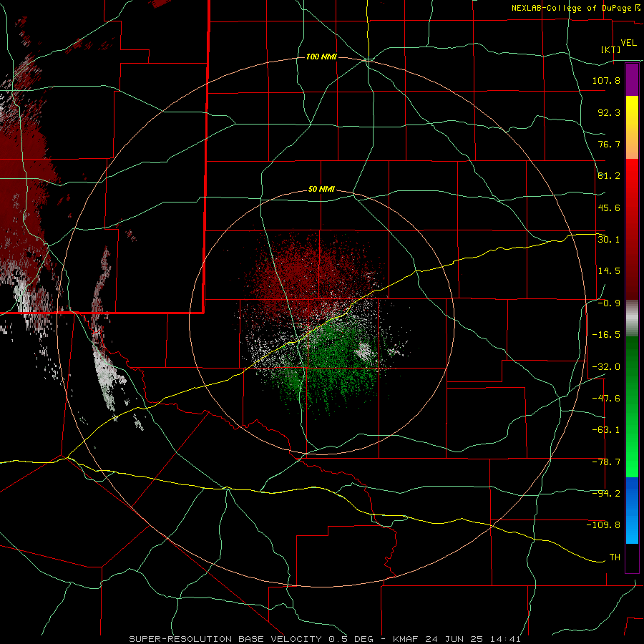This screenshot has height=644, width=644.
Task: Select the -0.9 legend value
Action: [609, 303]
